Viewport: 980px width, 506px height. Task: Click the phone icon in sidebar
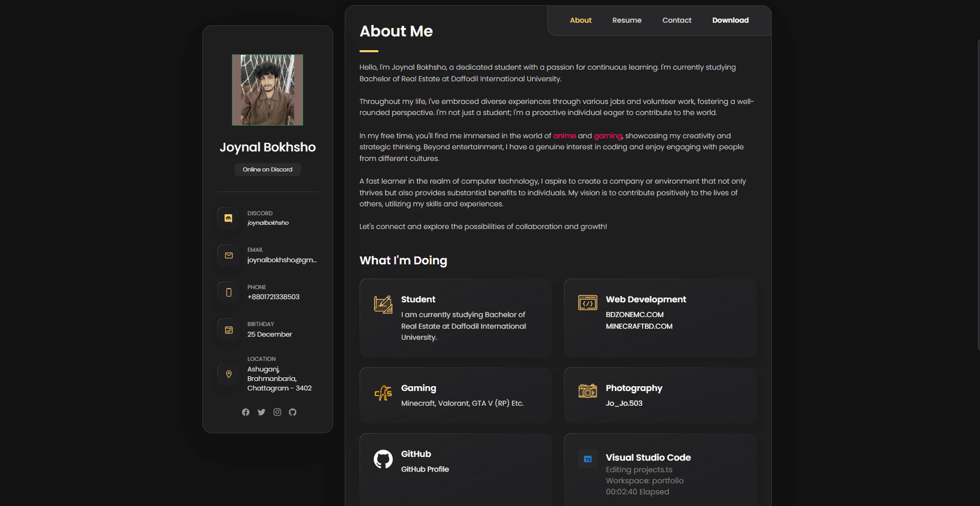(228, 292)
